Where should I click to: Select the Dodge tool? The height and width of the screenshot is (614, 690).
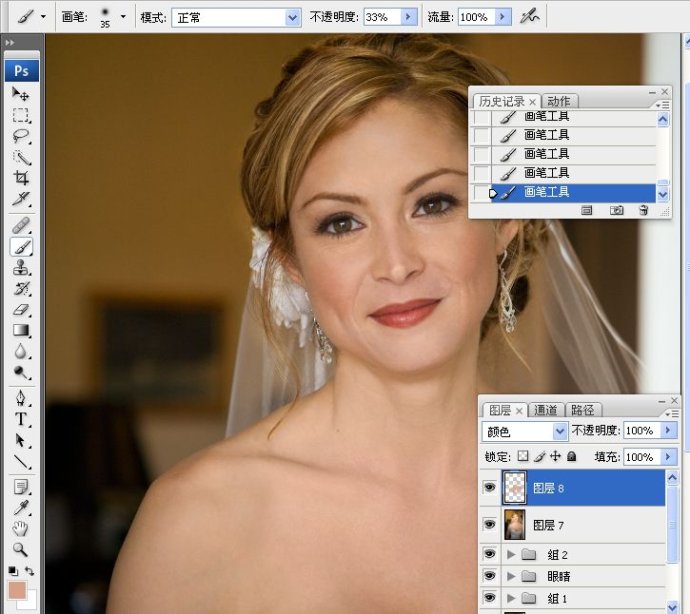coord(20,372)
